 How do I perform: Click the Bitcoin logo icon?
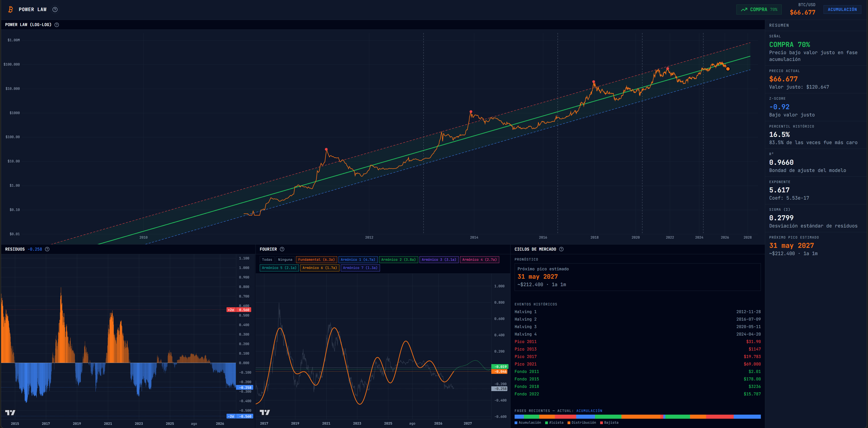[x=10, y=10]
